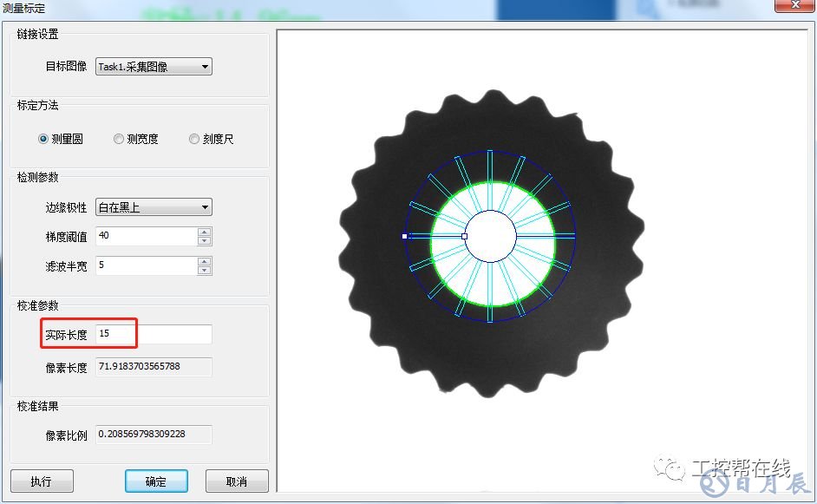
Task: Decrease 梯度阈值 with the down arrow
Action: click(205, 240)
